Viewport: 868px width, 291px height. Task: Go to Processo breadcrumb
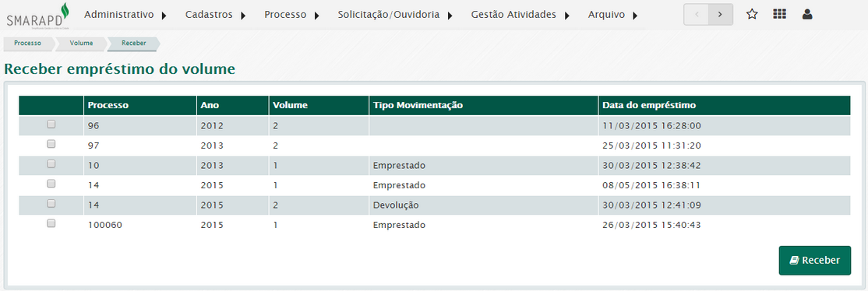click(x=27, y=43)
